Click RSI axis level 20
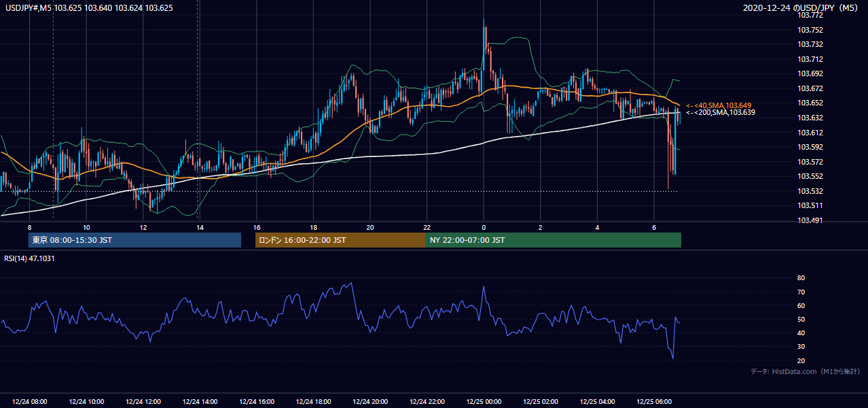The height and width of the screenshot is (408, 868). click(801, 361)
